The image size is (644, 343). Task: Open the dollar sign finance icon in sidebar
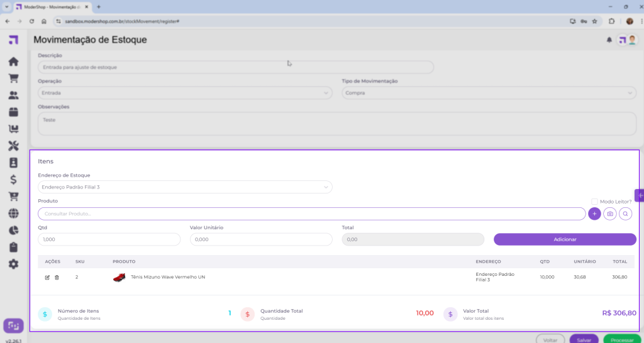[13, 180]
